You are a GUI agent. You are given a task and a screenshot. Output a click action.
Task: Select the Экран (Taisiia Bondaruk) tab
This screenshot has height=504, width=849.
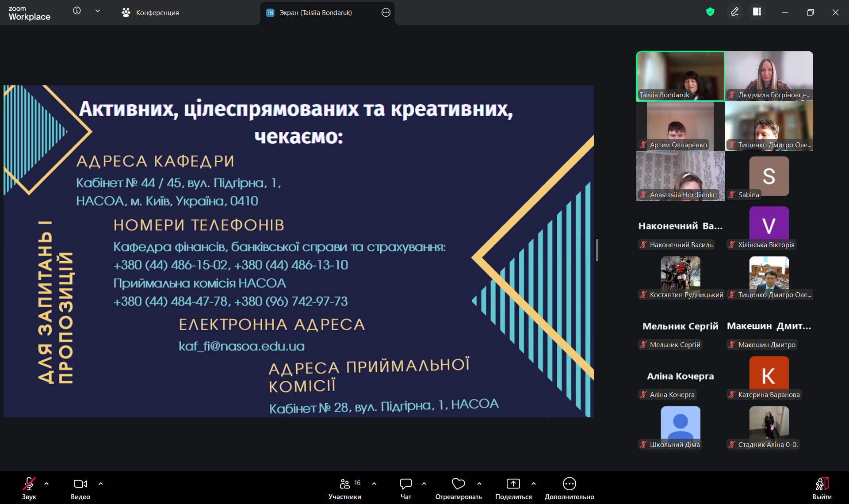point(315,13)
